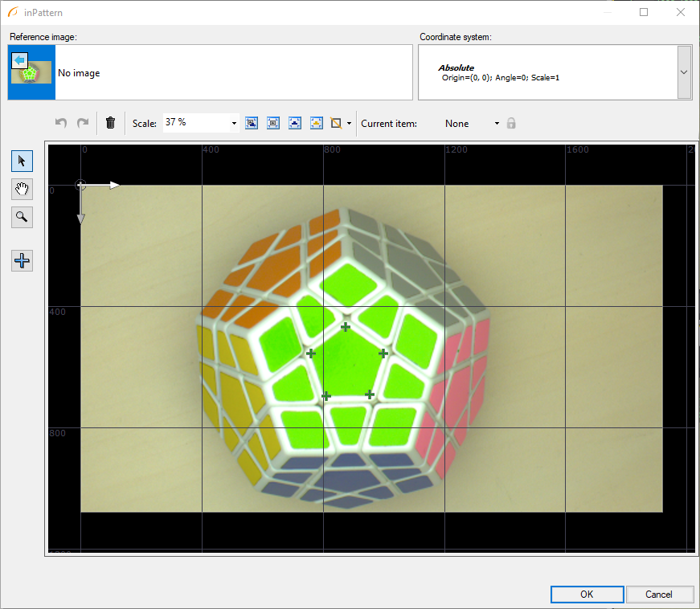This screenshot has width=700, height=609.
Task: Click the undo arrow icon
Action: 61,123
